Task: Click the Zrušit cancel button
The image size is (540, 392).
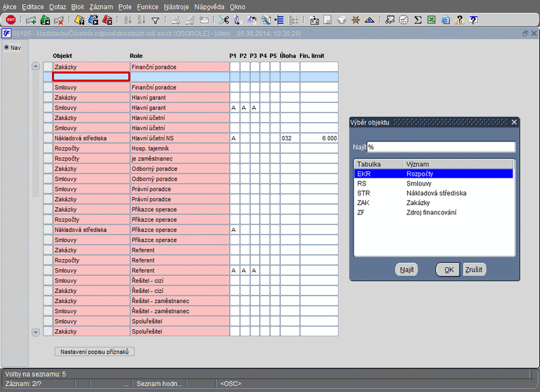Action: pos(475,270)
